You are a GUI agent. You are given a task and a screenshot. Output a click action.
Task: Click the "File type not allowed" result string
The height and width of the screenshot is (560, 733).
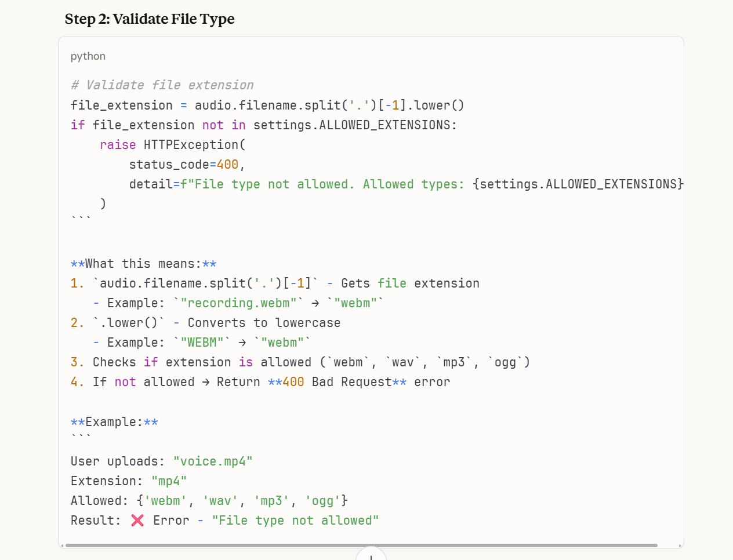point(295,521)
